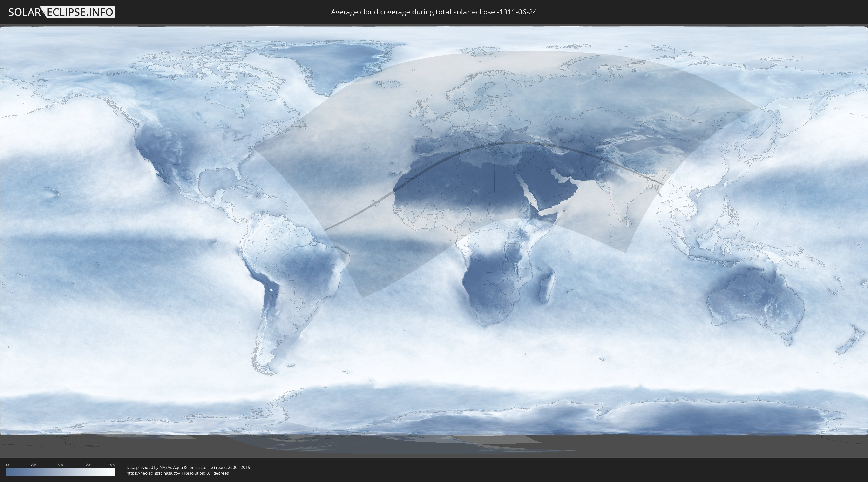This screenshot has height=482, width=868.
Task: Click the NASA Aqua & Terra data credit
Action: point(189,467)
